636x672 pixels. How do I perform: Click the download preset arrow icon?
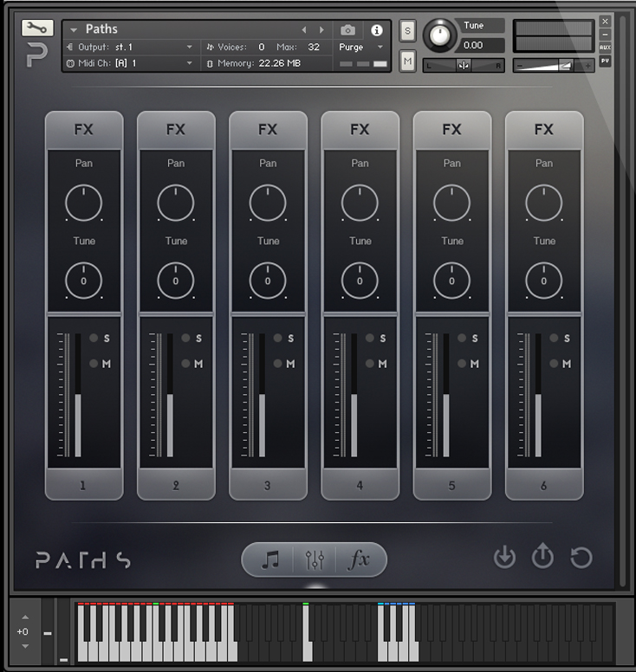504,557
